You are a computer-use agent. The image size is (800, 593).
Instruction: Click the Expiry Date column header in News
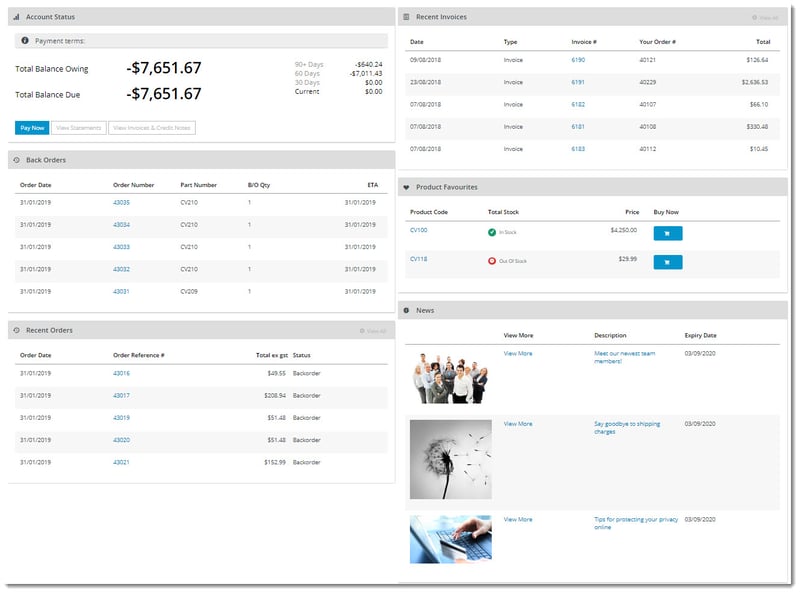click(x=701, y=335)
